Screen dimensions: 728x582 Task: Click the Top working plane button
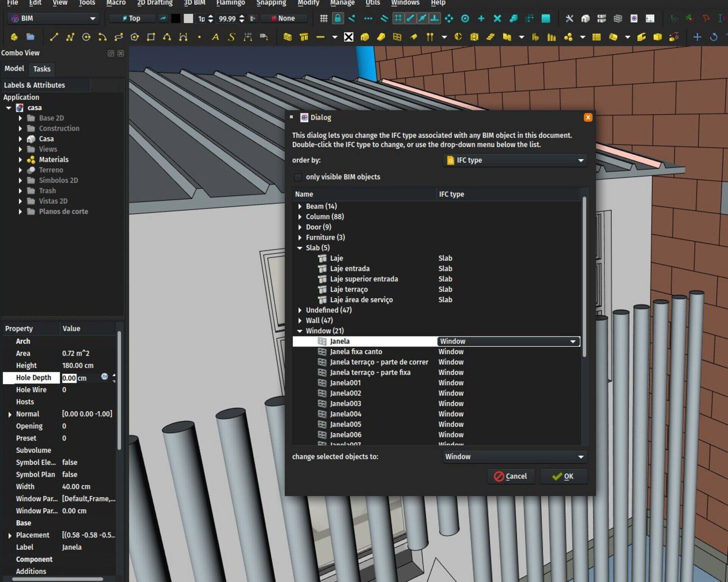coord(132,18)
